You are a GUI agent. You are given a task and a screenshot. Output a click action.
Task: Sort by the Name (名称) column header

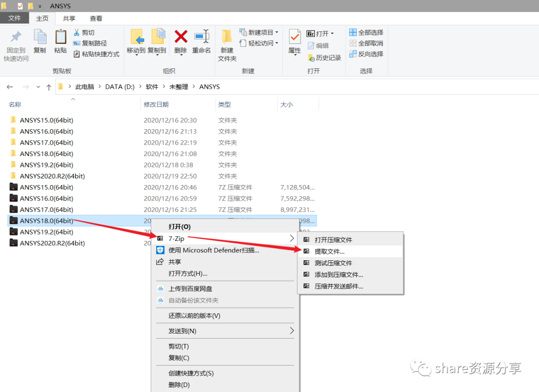coord(15,104)
